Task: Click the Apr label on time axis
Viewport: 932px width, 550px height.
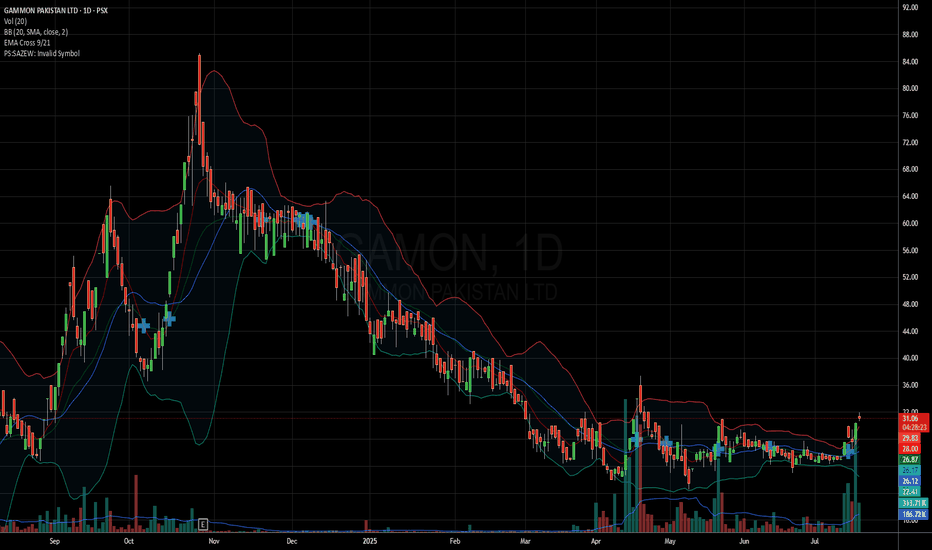Action: [596, 541]
